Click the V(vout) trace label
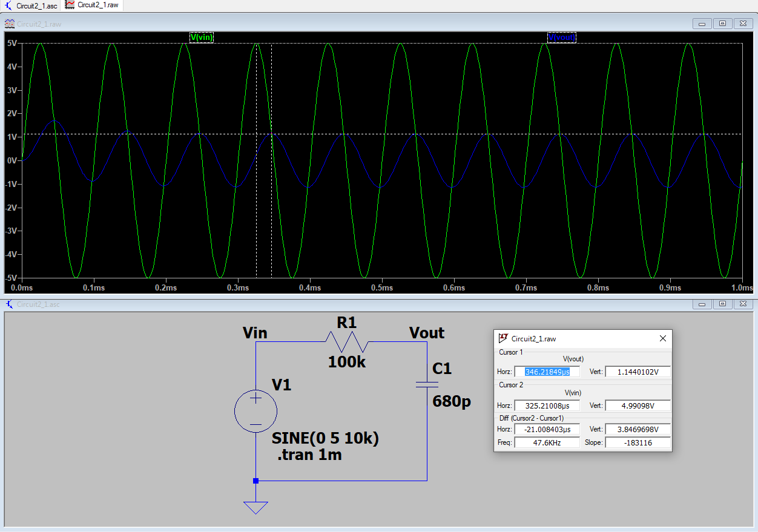The height and width of the screenshot is (532, 758). (x=562, y=38)
